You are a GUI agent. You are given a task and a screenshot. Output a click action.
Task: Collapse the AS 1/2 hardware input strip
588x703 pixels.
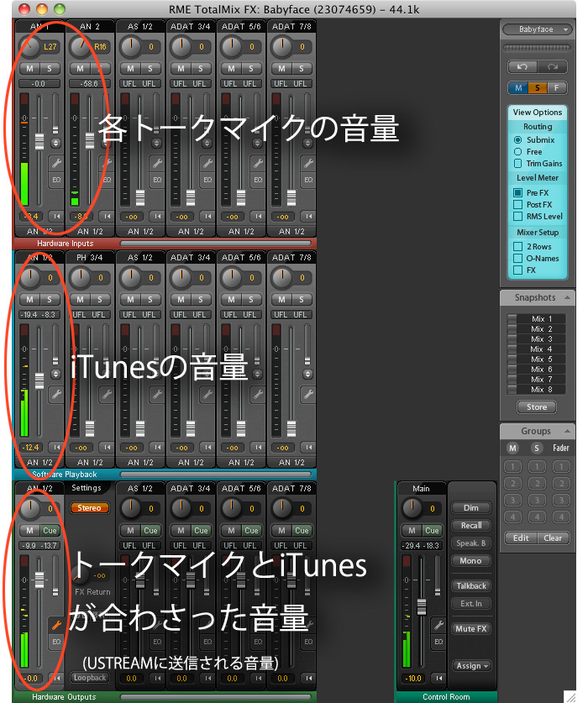click(157, 217)
